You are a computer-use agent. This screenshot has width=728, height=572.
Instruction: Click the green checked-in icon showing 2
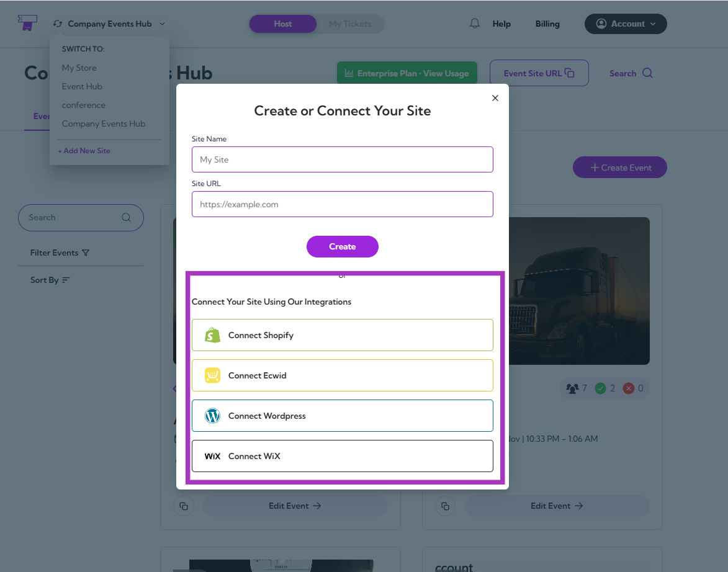click(600, 388)
